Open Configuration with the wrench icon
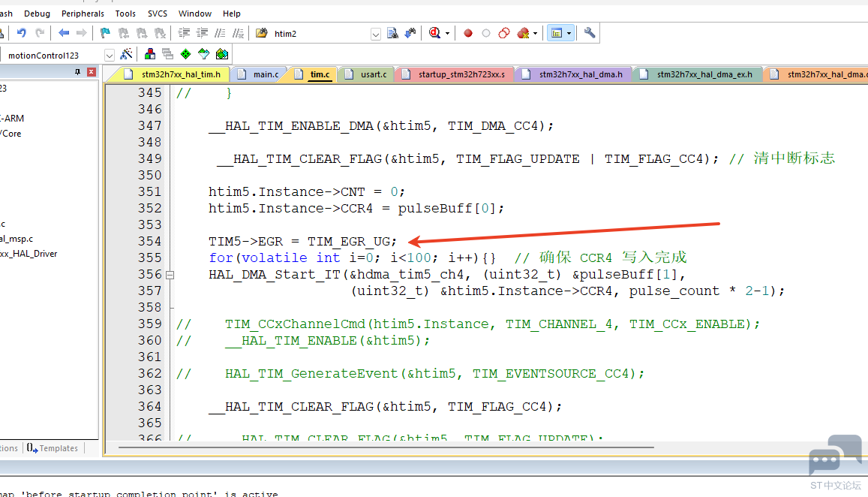This screenshot has width=868, height=497. click(590, 33)
